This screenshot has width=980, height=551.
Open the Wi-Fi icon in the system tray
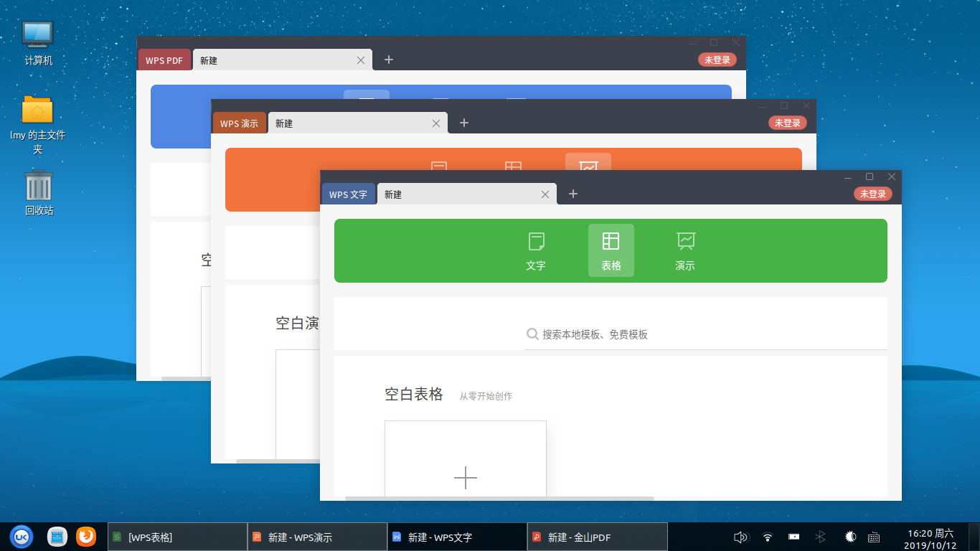[767, 536]
